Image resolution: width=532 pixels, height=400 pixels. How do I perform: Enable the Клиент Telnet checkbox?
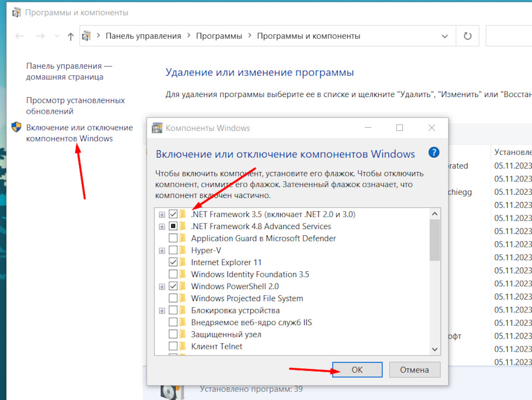[x=173, y=347]
